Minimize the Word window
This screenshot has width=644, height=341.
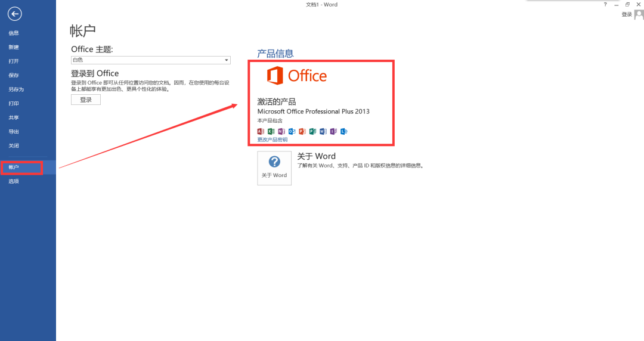616,5
